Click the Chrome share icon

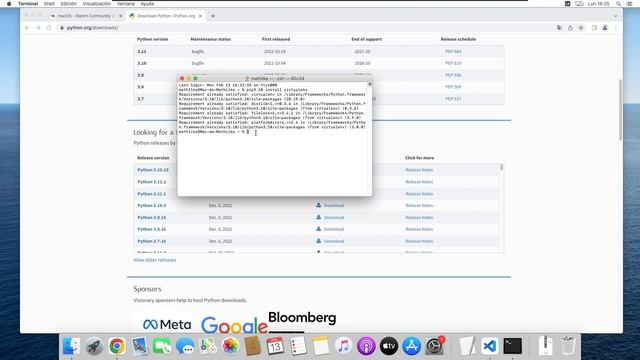(x=570, y=28)
